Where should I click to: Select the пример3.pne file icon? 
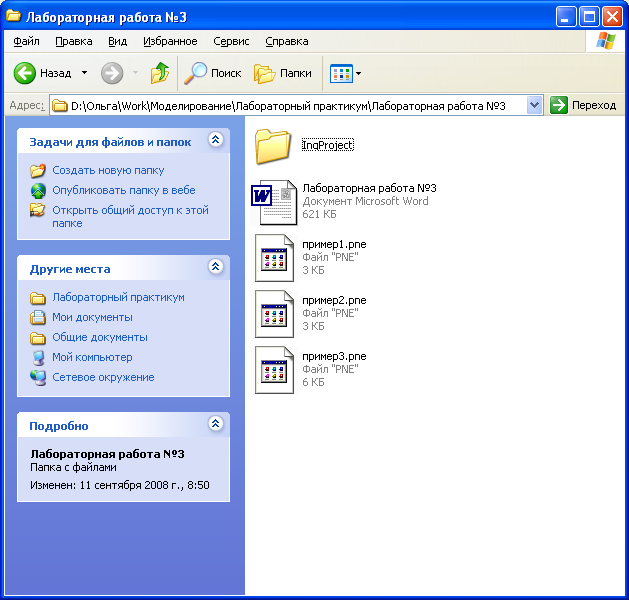click(x=274, y=370)
